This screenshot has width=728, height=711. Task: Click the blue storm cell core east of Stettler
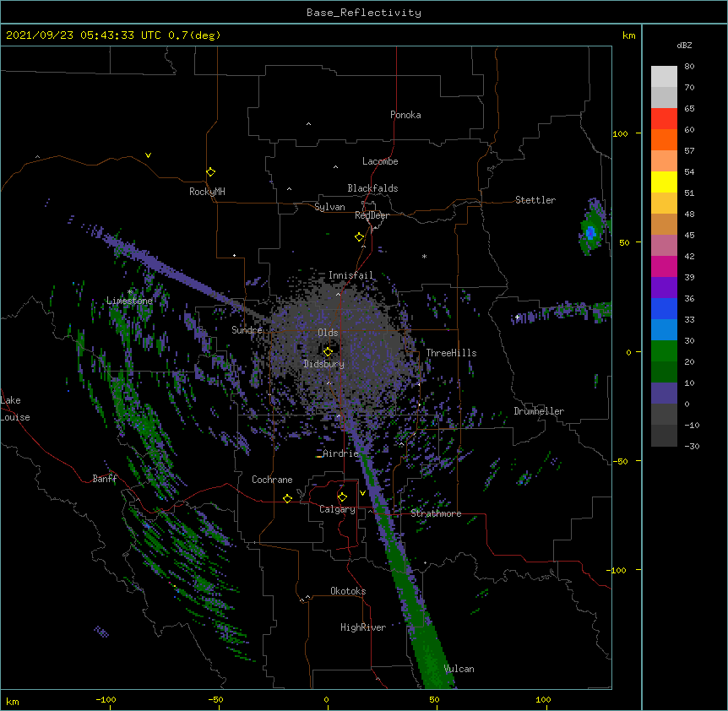tap(590, 232)
